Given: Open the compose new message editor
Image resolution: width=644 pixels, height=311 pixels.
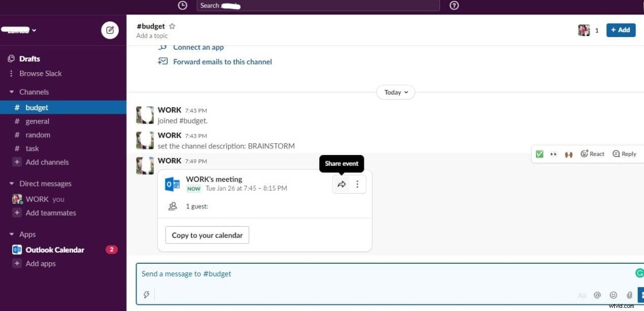Looking at the screenshot, I should 110,30.
